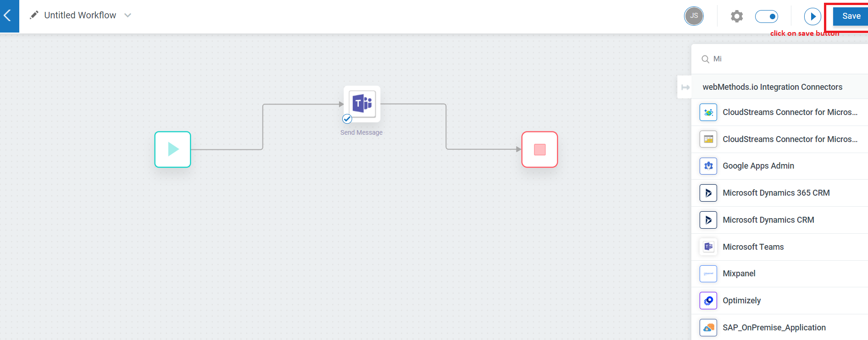Select the green start trigger node
The height and width of the screenshot is (340, 868).
172,149
